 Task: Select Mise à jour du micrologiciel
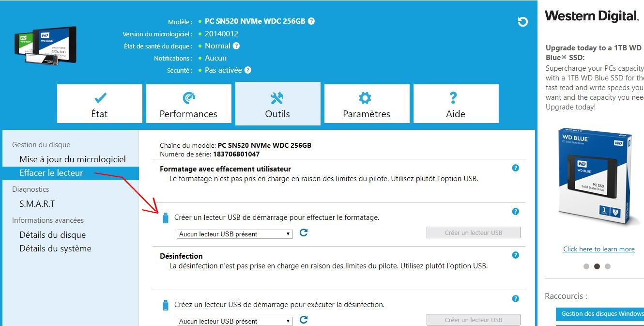click(73, 159)
